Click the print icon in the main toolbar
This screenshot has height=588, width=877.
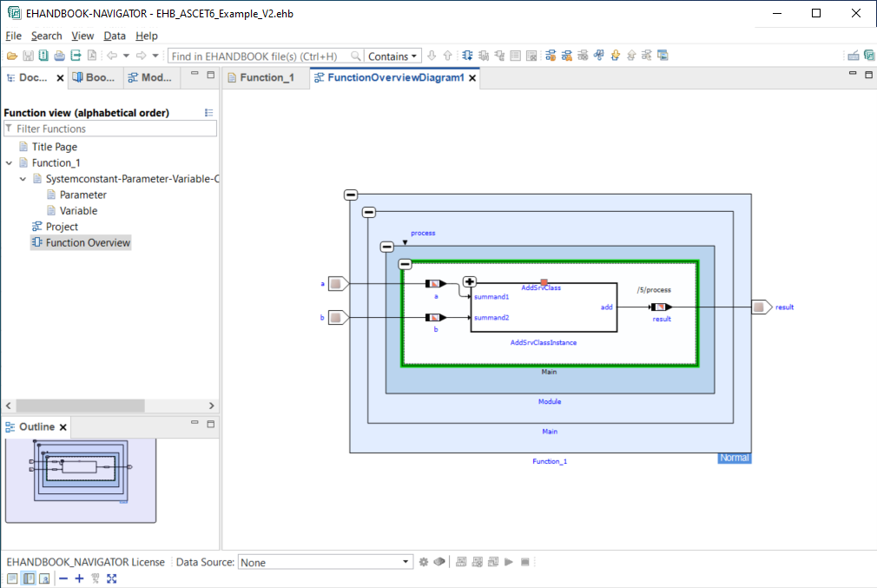tap(59, 55)
